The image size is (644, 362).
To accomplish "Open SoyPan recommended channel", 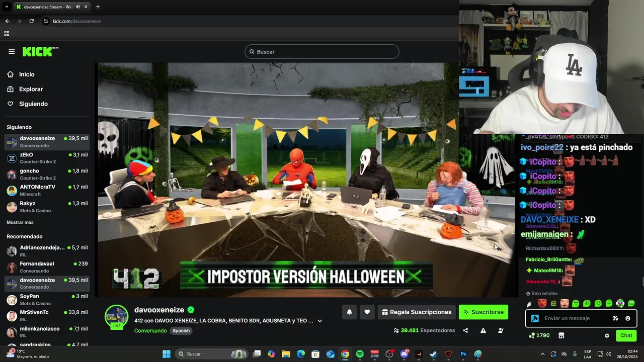I will [47, 300].
